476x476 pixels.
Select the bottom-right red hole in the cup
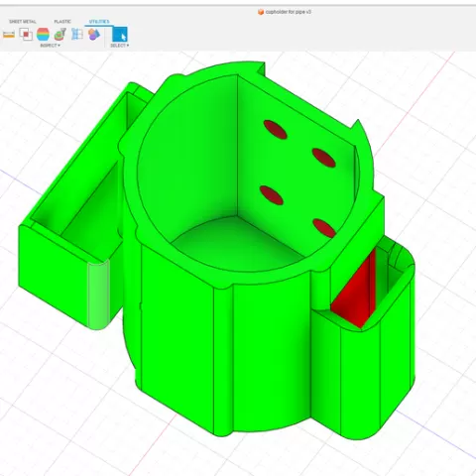[x=324, y=228]
